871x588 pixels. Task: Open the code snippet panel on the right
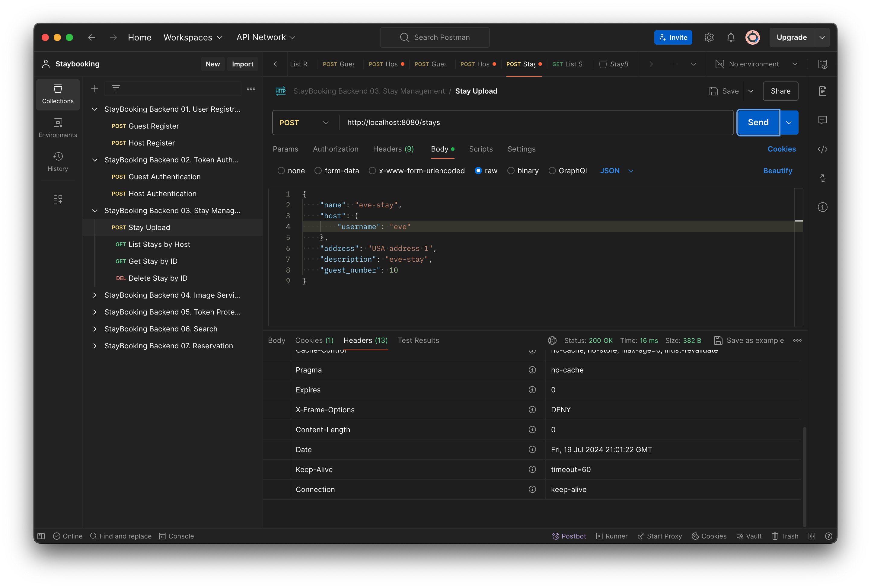823,149
